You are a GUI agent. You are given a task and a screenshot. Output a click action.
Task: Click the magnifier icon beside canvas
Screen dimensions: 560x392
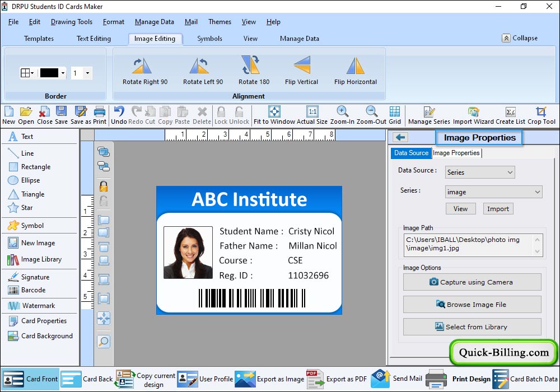click(104, 342)
